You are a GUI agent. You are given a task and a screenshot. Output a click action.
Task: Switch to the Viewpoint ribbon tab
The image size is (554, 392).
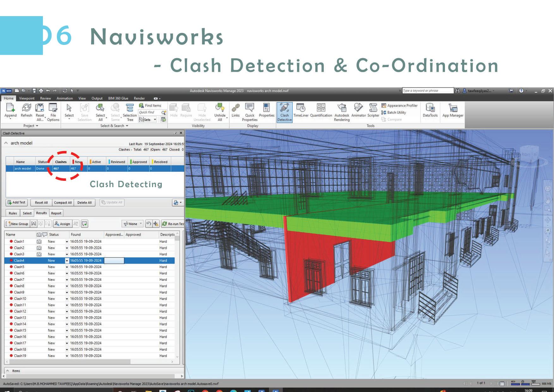click(27, 98)
